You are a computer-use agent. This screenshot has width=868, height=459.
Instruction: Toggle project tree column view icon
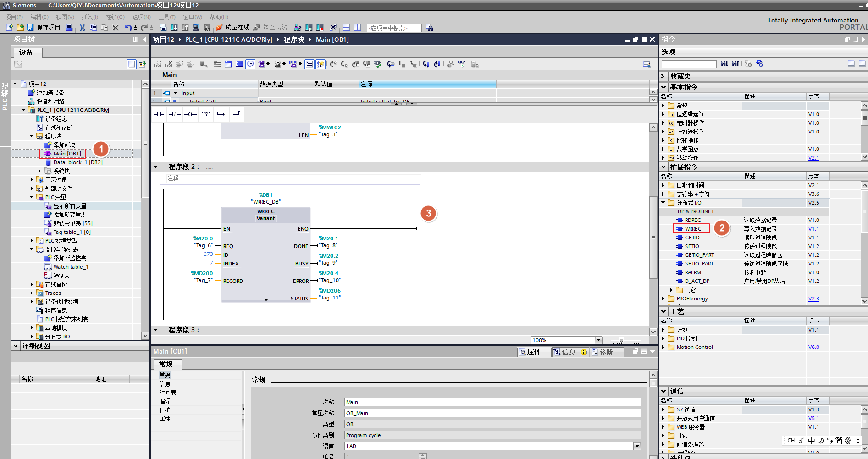click(132, 64)
